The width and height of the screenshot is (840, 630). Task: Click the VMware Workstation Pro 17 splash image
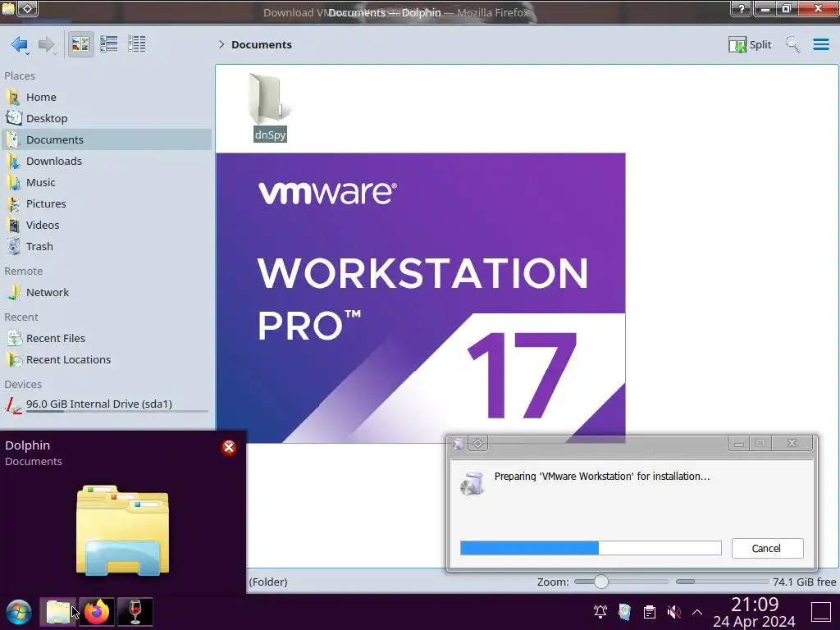(x=421, y=297)
